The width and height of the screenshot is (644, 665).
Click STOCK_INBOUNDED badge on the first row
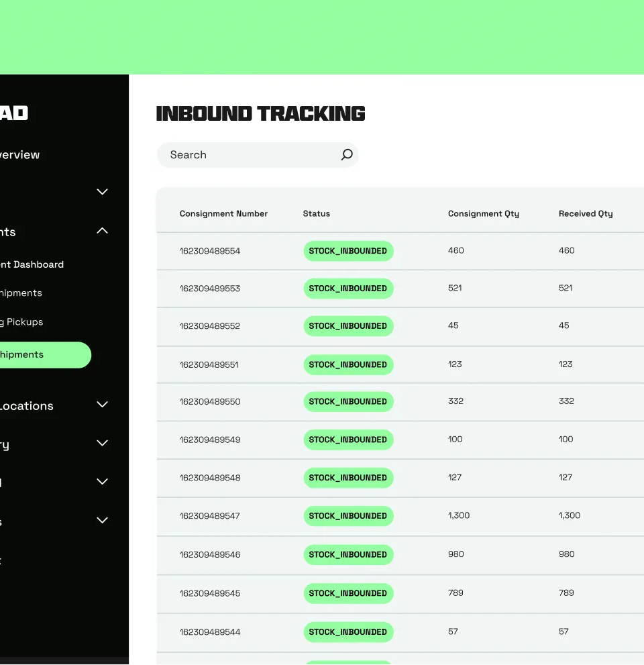tap(348, 250)
